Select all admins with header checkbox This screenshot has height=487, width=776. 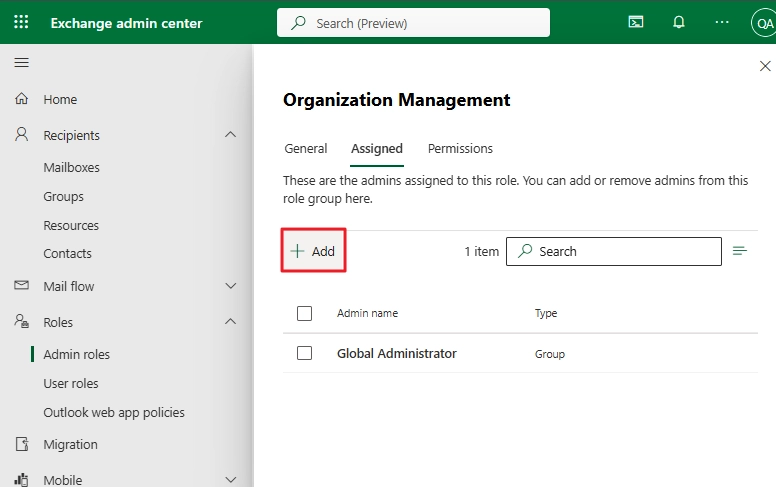[x=304, y=313]
